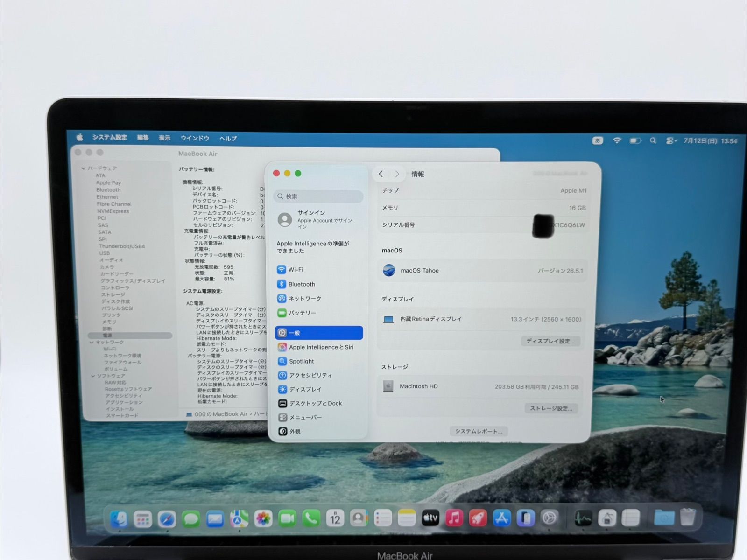Viewport: 747px width, 560px height.
Task: Select Wi-Fi in the Settings sidebar
Action: 319,270
